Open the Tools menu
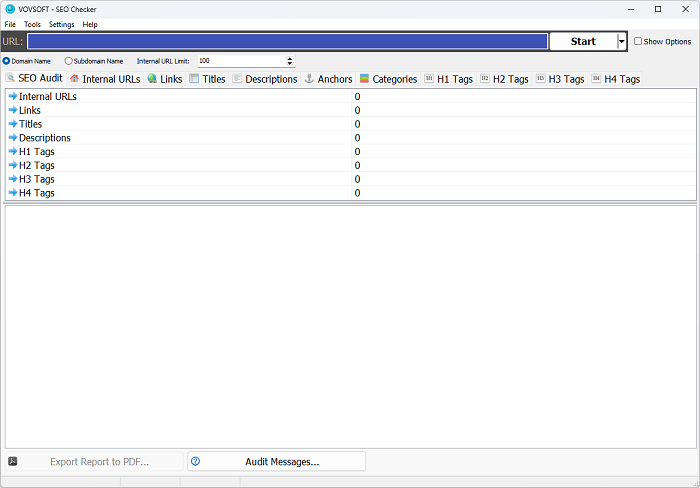Image resolution: width=700 pixels, height=488 pixels. tap(32, 24)
